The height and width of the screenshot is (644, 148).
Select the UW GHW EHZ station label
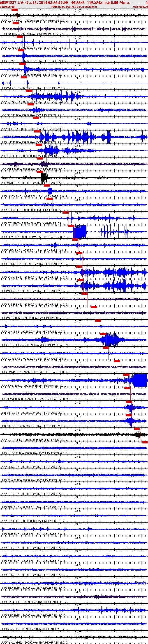34,102
